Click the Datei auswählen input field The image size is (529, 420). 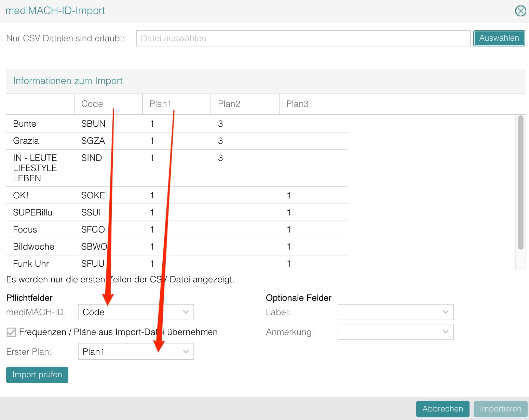[303, 38]
